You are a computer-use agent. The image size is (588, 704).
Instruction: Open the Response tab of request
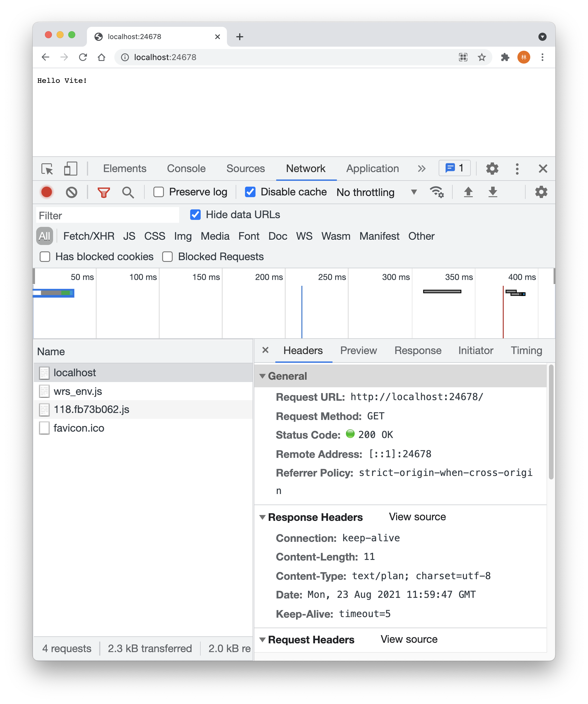pyautogui.click(x=418, y=350)
